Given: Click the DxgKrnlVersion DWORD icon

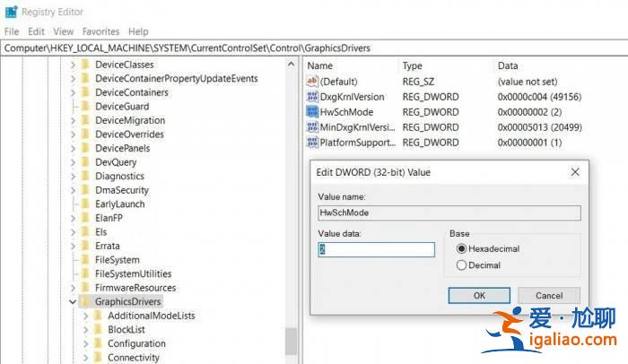Looking at the screenshot, I should pyautogui.click(x=312, y=97).
